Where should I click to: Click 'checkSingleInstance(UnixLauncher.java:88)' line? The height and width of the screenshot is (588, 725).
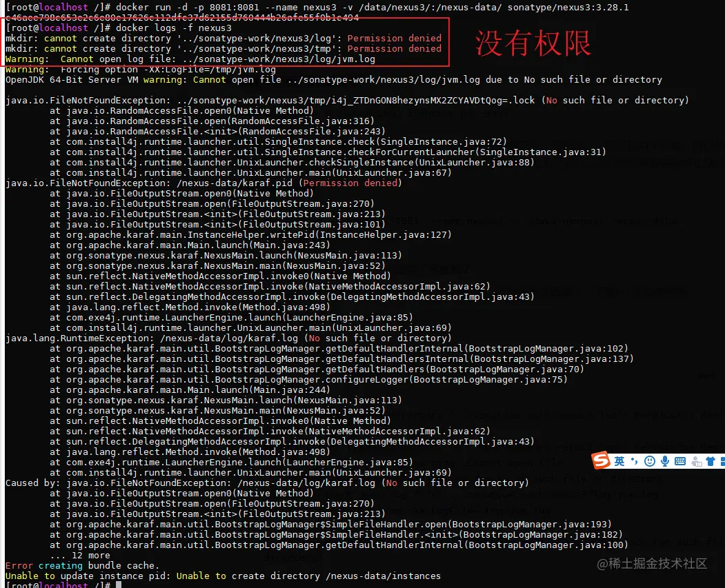292,162
